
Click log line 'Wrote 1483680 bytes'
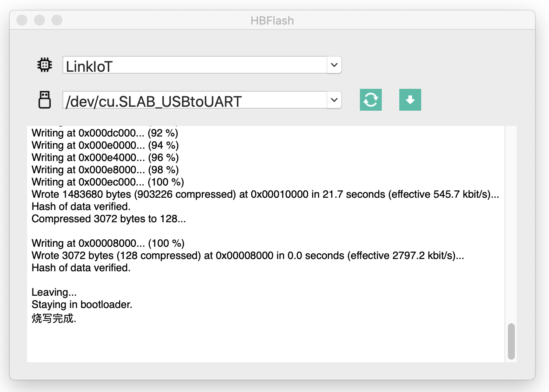266,194
